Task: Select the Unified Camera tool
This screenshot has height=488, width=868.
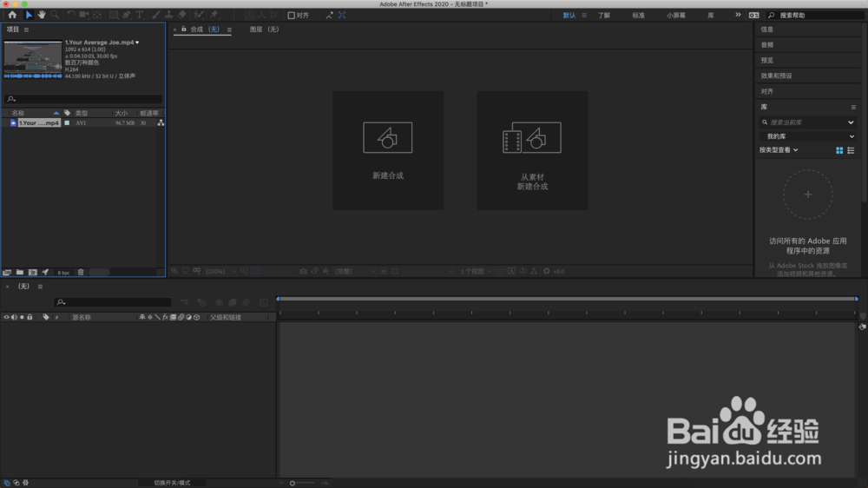Action: [x=84, y=15]
